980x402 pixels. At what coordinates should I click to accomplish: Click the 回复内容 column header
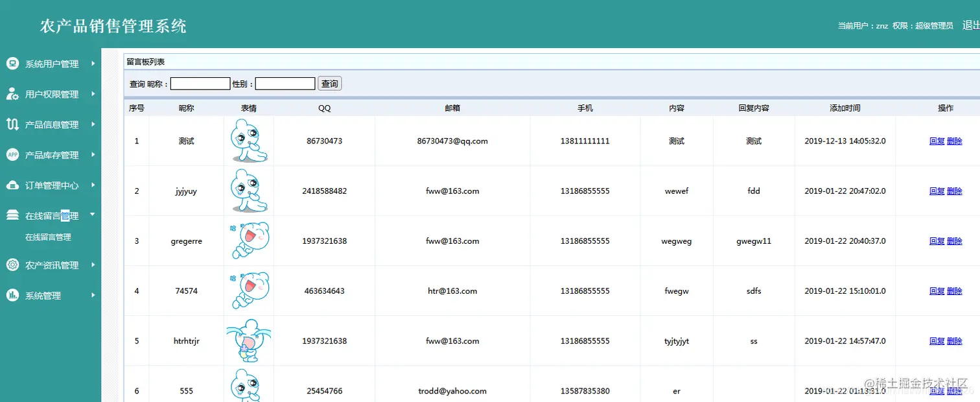754,108
